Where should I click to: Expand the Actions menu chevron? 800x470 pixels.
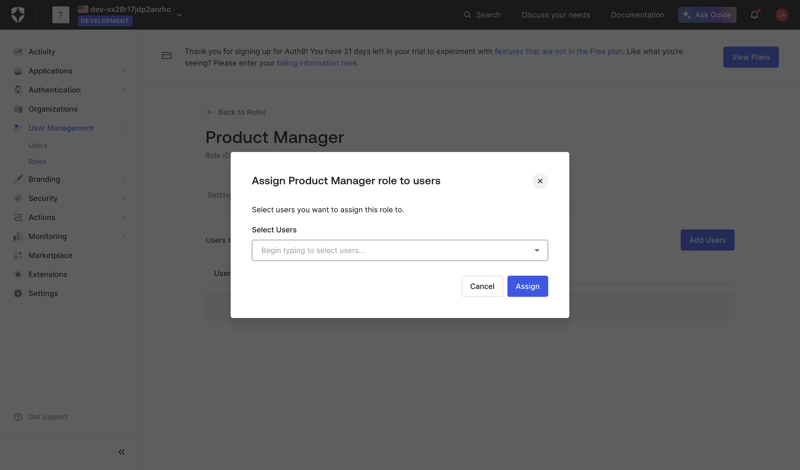[123, 217]
